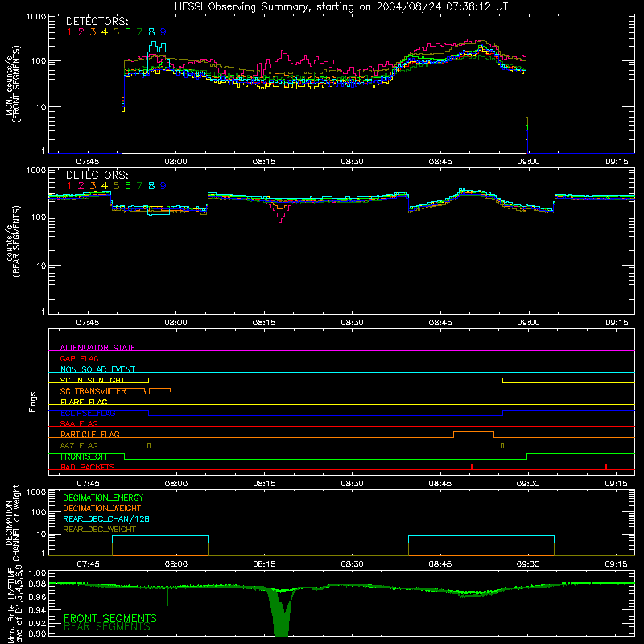Click FRONT SEGMENTS legend in livetime plot

(x=110, y=618)
